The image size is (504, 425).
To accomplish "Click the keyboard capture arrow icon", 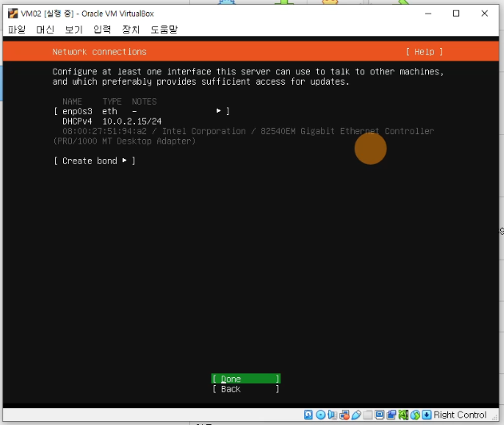I will tap(427, 415).
